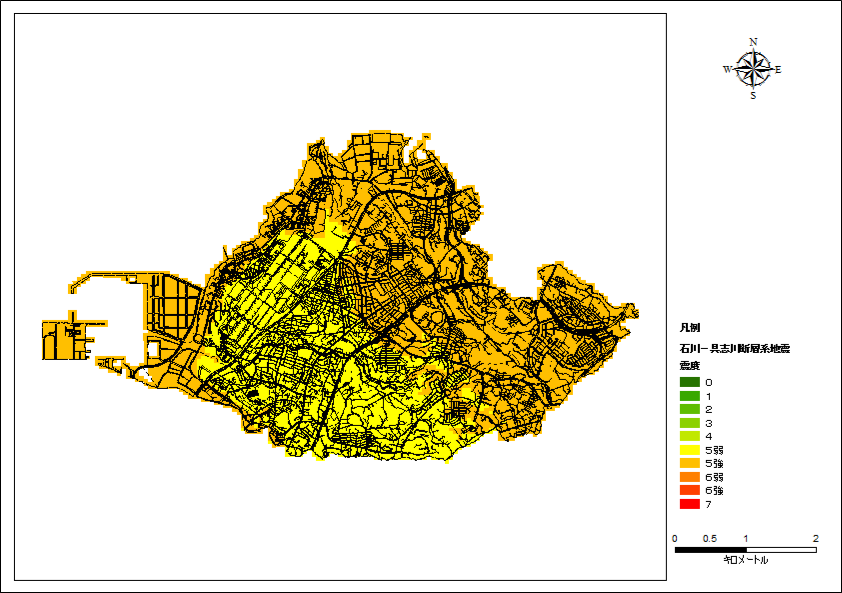Select the 石川－具志川断層系地震 legend heading

(735, 349)
